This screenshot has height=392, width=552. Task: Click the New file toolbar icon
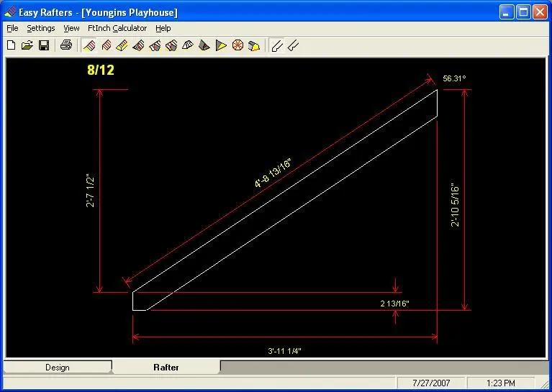pos(12,45)
